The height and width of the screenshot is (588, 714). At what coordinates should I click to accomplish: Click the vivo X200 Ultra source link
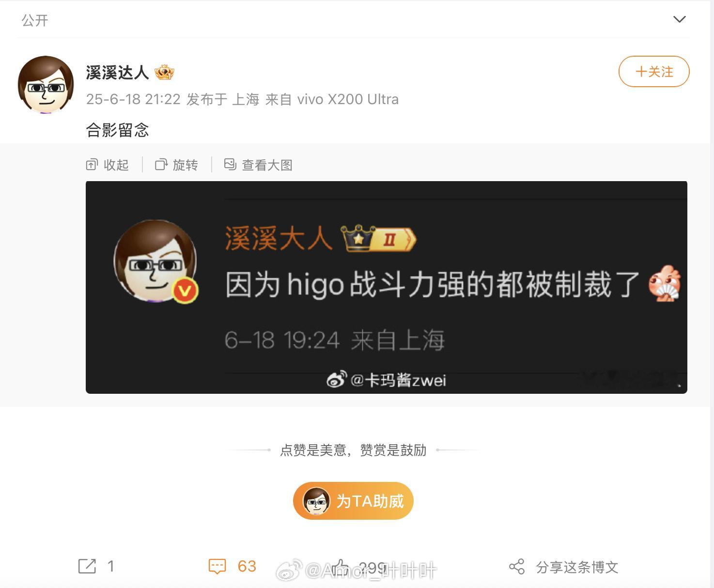[x=348, y=99]
